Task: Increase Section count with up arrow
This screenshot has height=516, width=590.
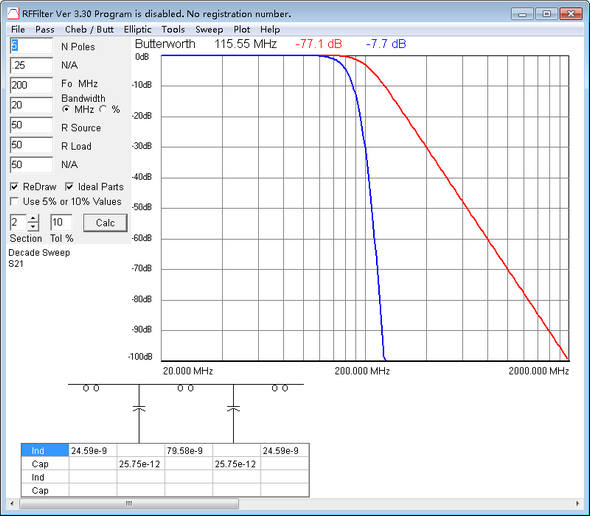Action: coord(33,219)
